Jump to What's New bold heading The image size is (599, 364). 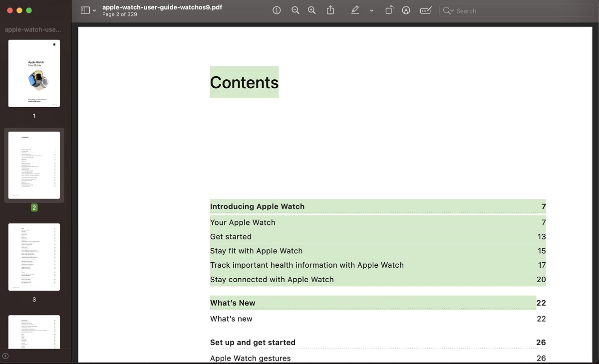click(233, 303)
